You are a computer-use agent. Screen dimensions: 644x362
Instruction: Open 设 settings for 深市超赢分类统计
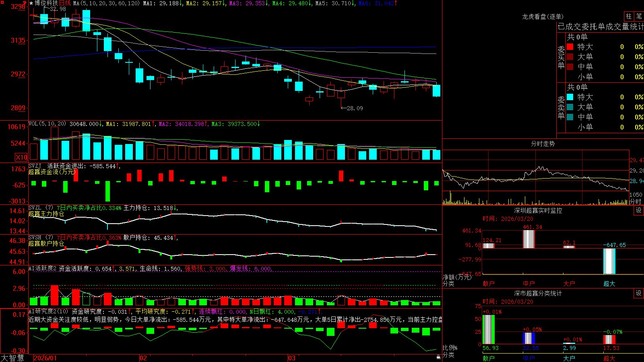(x=639, y=293)
